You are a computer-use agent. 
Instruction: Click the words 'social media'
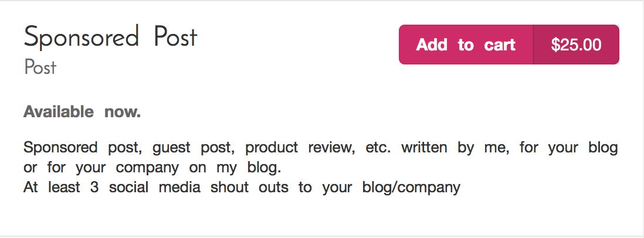(x=155, y=187)
